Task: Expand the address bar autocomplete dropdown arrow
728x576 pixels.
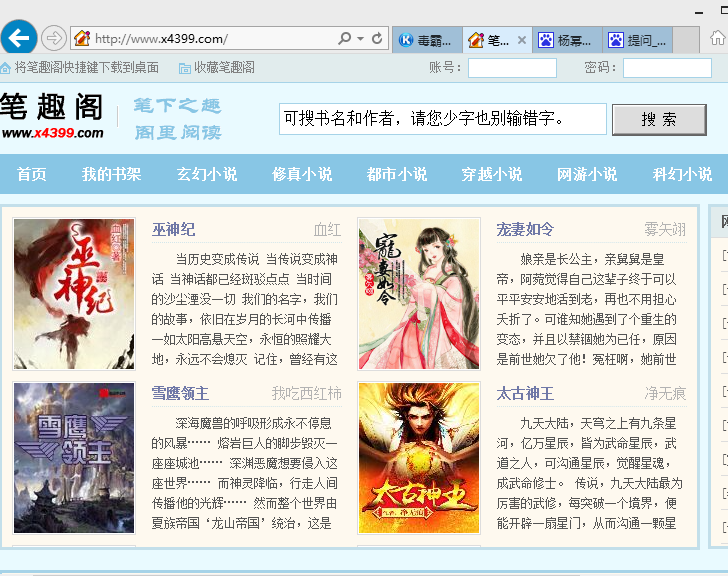Action: 360,39
